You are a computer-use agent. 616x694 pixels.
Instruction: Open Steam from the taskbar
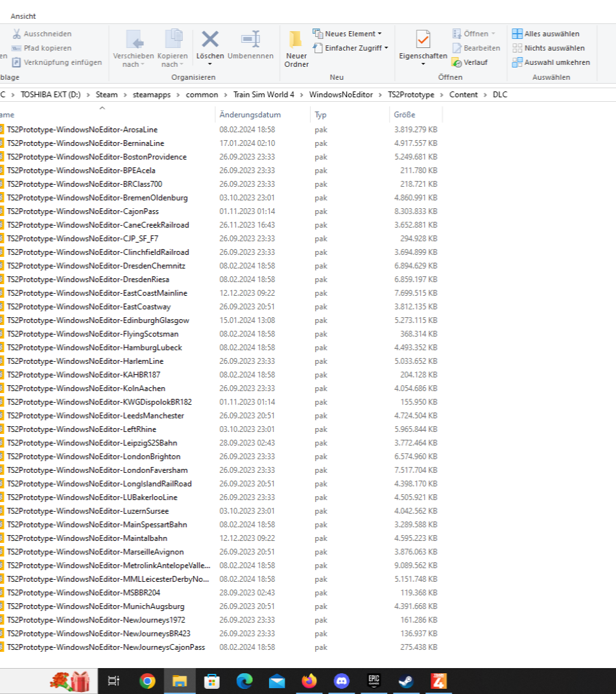tap(406, 681)
